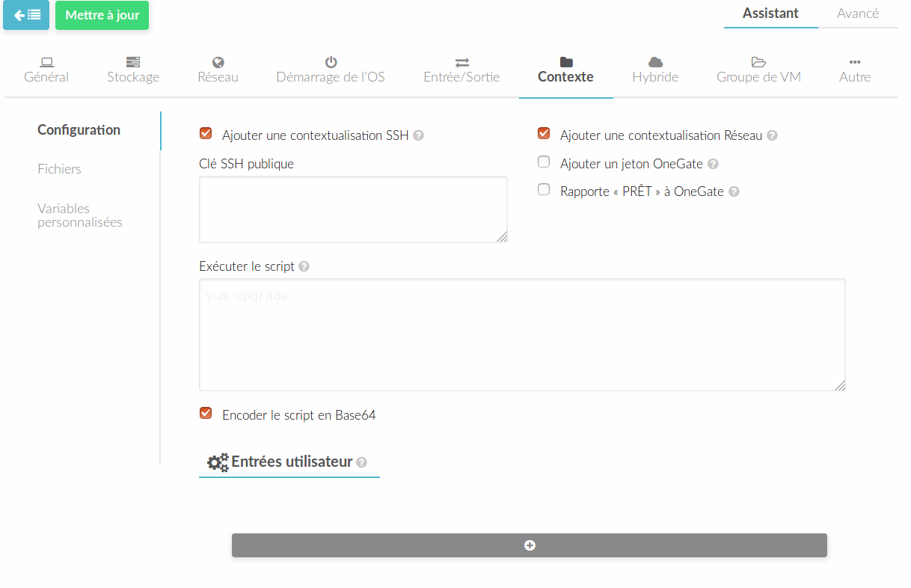Click the plus icon to add user input
The width and height of the screenshot is (911, 588).
click(x=530, y=545)
